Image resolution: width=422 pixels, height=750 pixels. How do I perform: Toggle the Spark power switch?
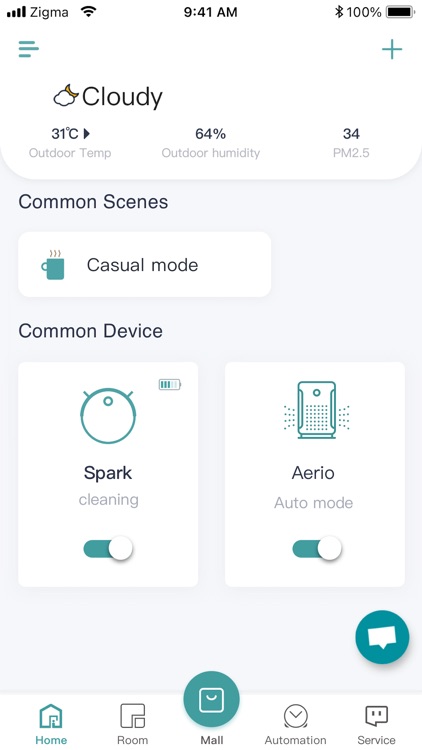108,548
